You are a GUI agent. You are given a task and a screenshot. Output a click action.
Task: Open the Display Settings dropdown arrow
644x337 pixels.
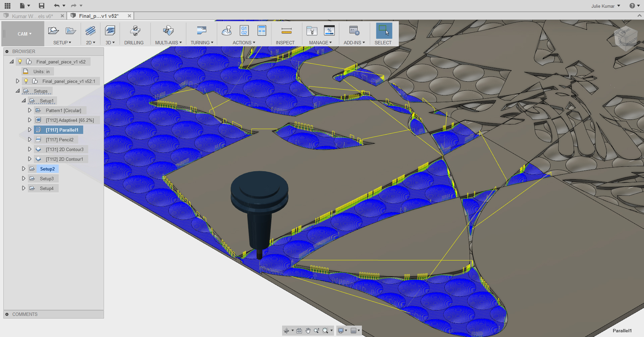tap(346, 331)
